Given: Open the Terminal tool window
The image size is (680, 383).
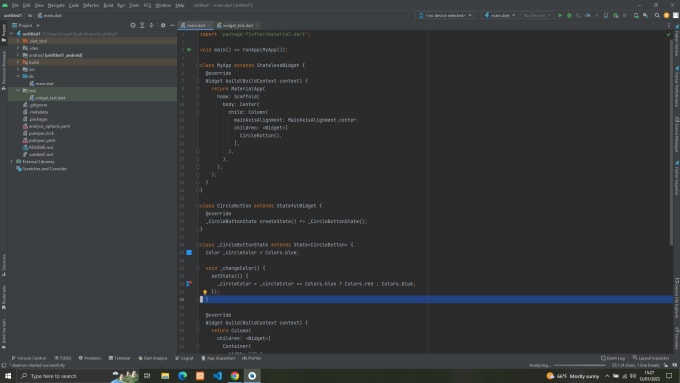Looking at the screenshot, I should click(119, 358).
